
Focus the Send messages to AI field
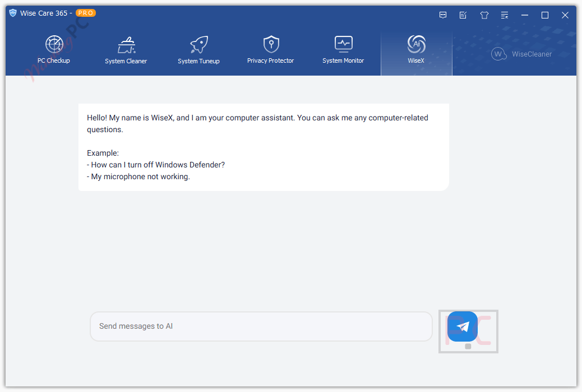tap(261, 326)
